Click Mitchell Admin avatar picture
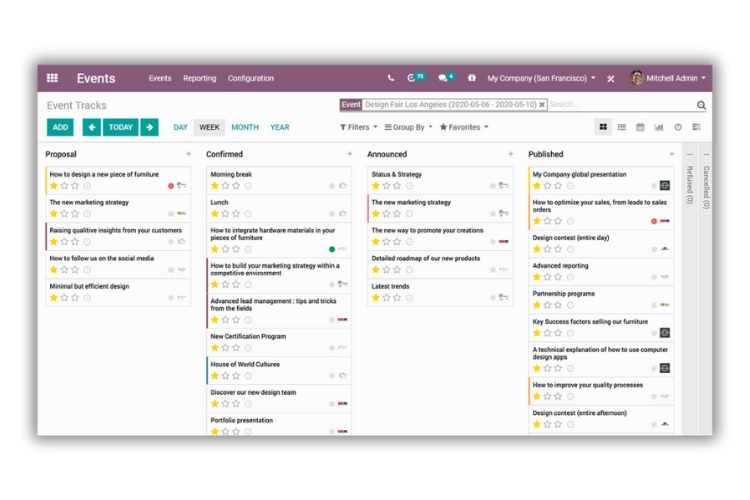This screenshot has width=750, height=500. point(637,78)
